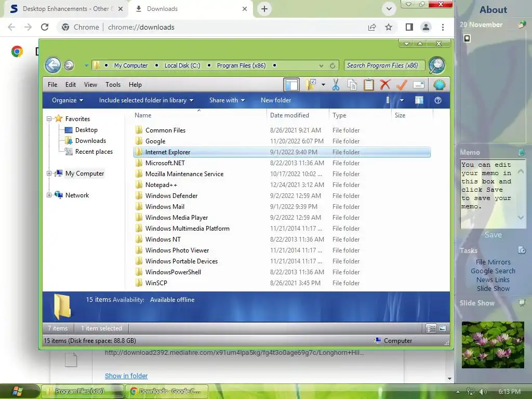Click the envelope mail icon

point(419,85)
